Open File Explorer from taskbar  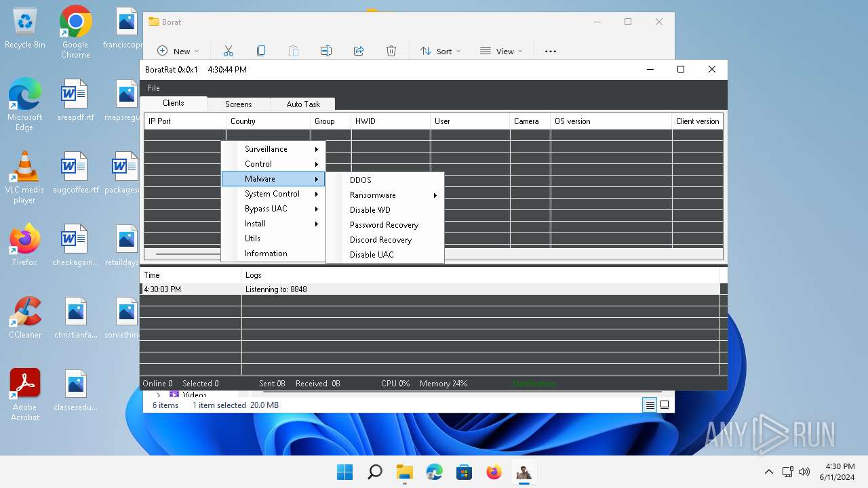tap(404, 472)
